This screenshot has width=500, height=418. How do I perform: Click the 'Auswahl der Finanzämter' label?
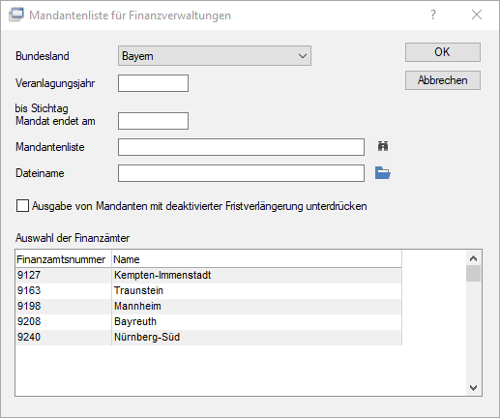tap(72, 238)
